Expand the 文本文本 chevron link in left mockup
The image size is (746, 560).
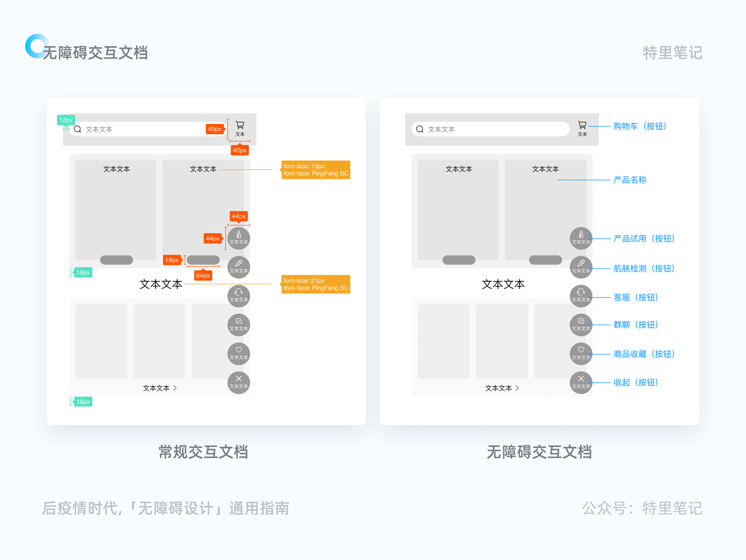(x=160, y=388)
